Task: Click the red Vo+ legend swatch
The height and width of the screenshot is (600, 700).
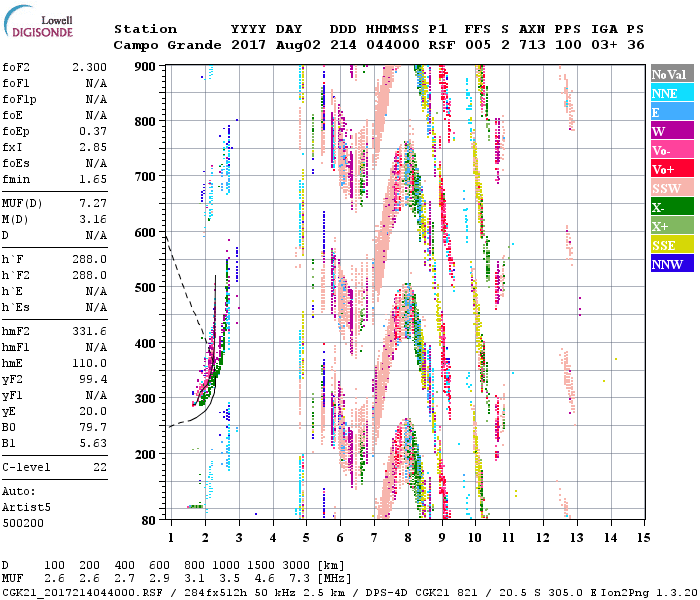Action: pyautogui.click(x=671, y=169)
